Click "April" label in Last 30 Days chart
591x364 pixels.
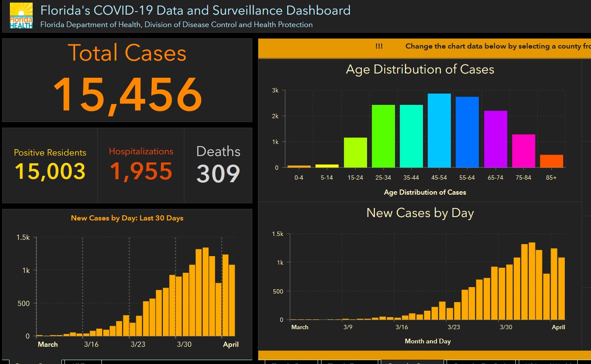[x=231, y=344]
